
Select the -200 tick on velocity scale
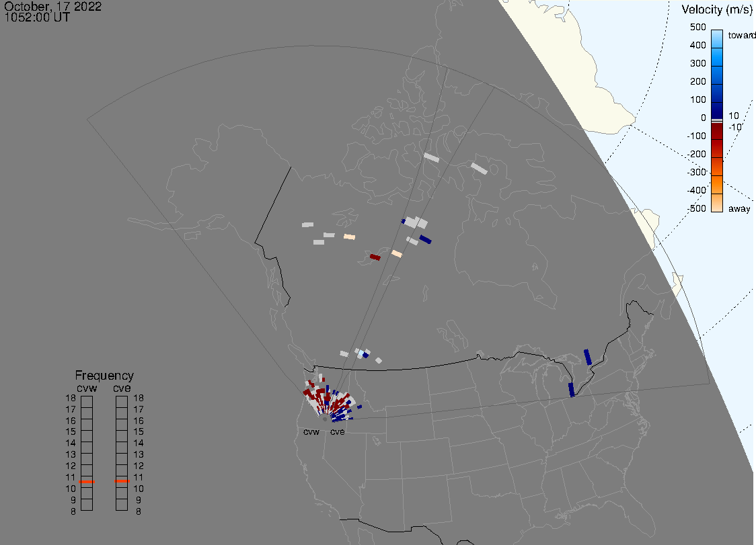(x=696, y=154)
